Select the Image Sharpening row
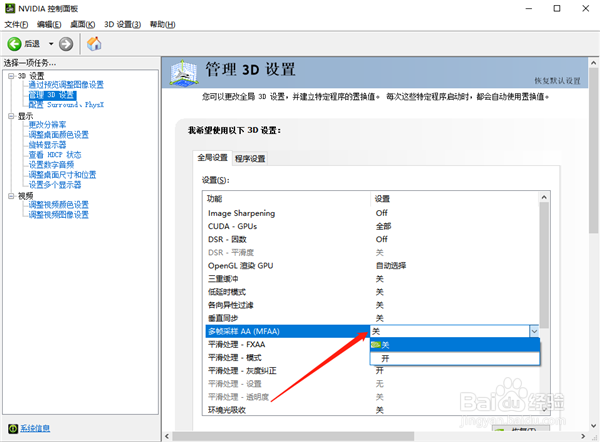The width and height of the screenshot is (600, 442). pos(372,213)
